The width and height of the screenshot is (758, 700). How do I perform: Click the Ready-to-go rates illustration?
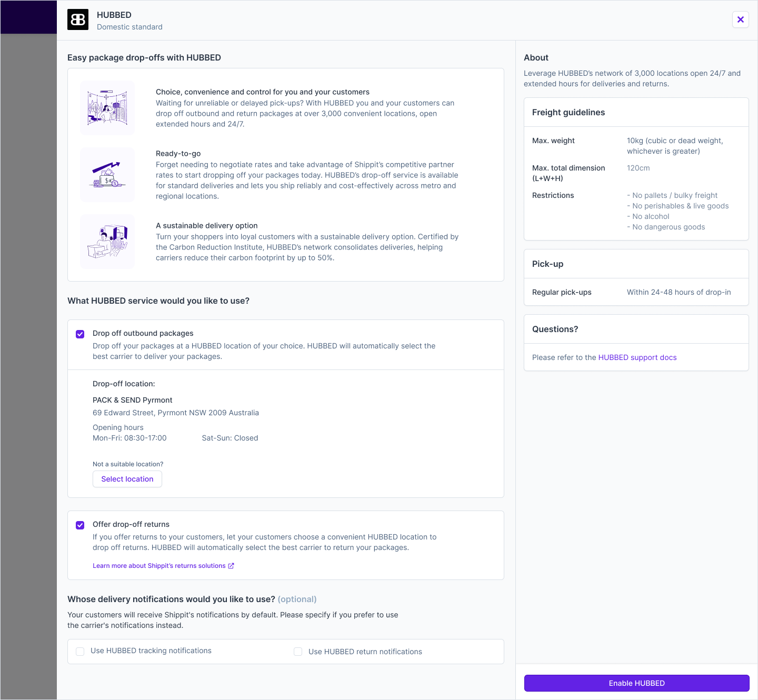click(x=107, y=175)
